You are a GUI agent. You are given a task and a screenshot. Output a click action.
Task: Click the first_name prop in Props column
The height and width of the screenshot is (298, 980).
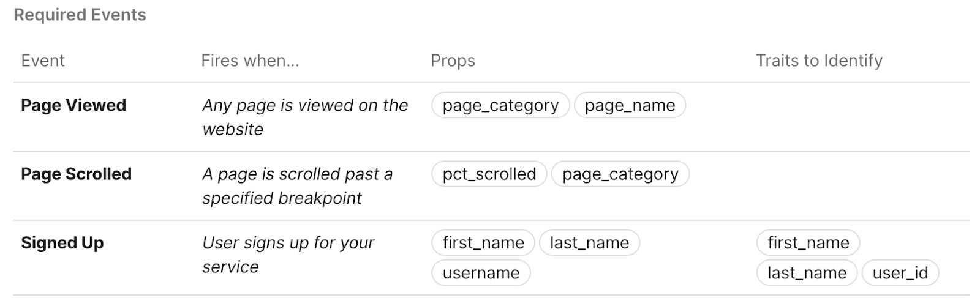click(x=483, y=242)
